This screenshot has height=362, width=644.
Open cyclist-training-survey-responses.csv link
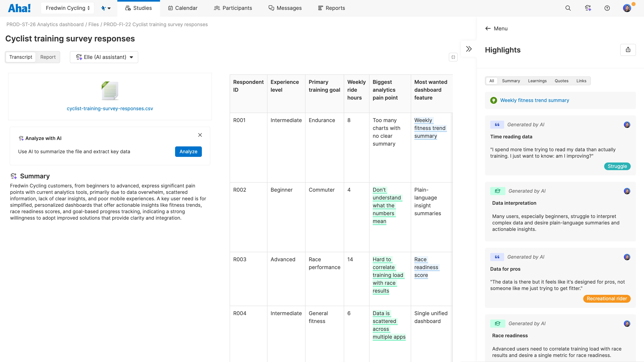(110, 108)
